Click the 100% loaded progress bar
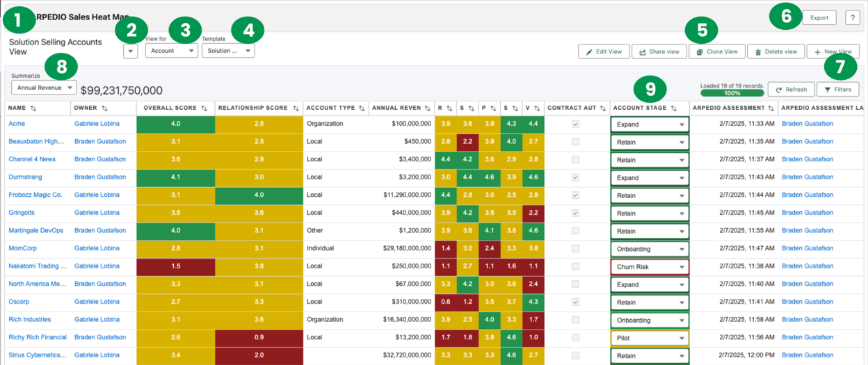 coord(732,92)
